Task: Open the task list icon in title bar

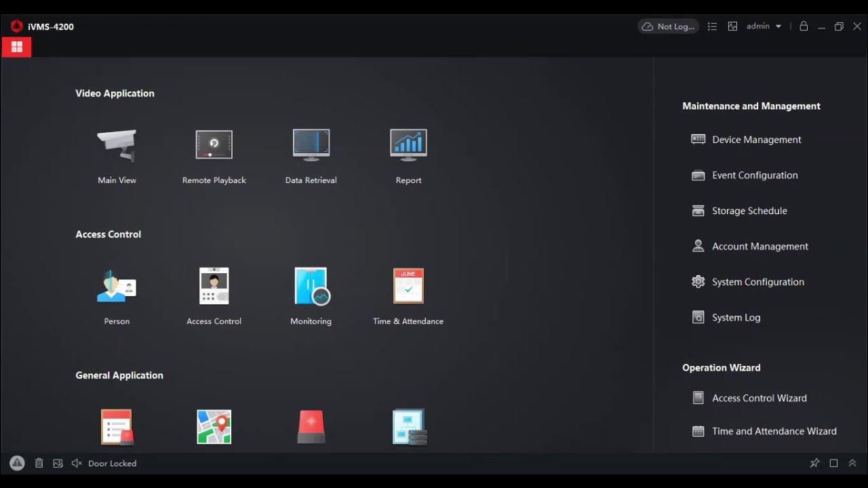Action: click(712, 26)
